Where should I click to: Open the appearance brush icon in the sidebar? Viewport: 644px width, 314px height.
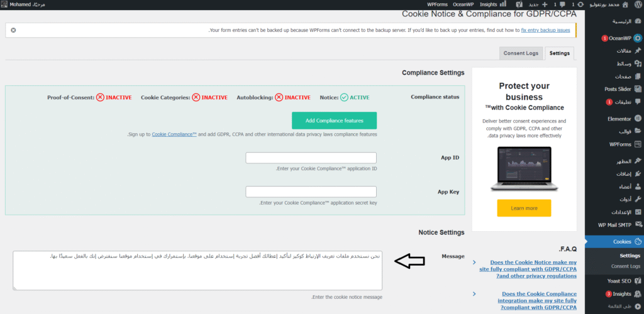[x=638, y=161]
